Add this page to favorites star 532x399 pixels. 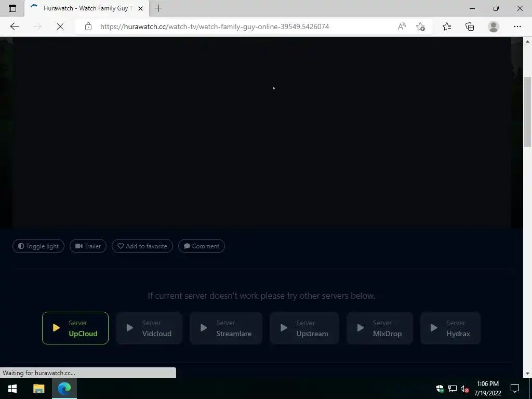coord(420,26)
